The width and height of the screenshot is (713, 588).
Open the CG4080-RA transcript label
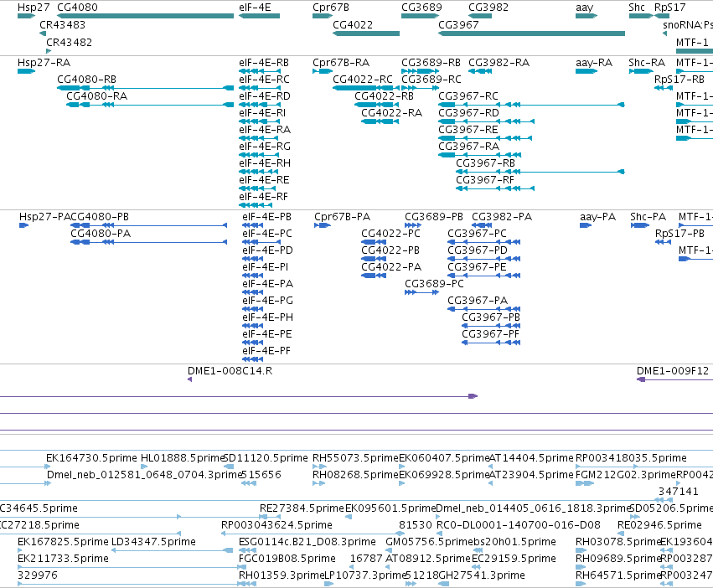97,96
